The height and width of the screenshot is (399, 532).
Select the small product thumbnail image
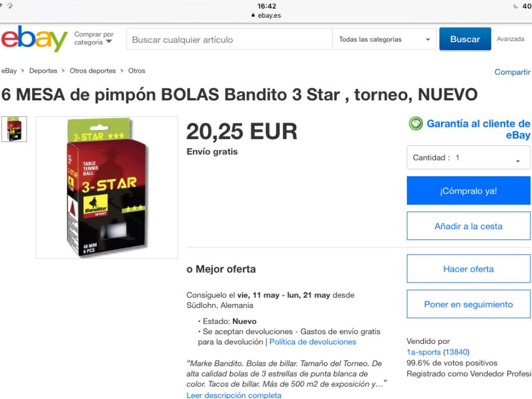tap(14, 129)
